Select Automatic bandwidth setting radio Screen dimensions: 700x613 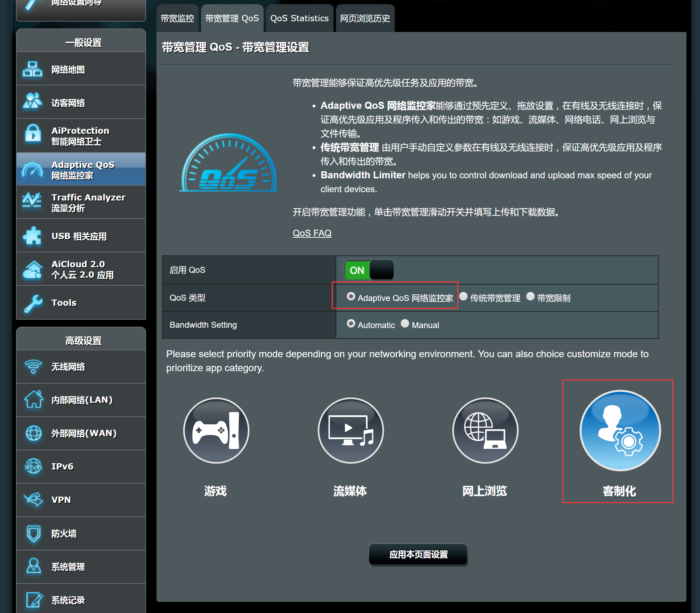click(x=351, y=324)
